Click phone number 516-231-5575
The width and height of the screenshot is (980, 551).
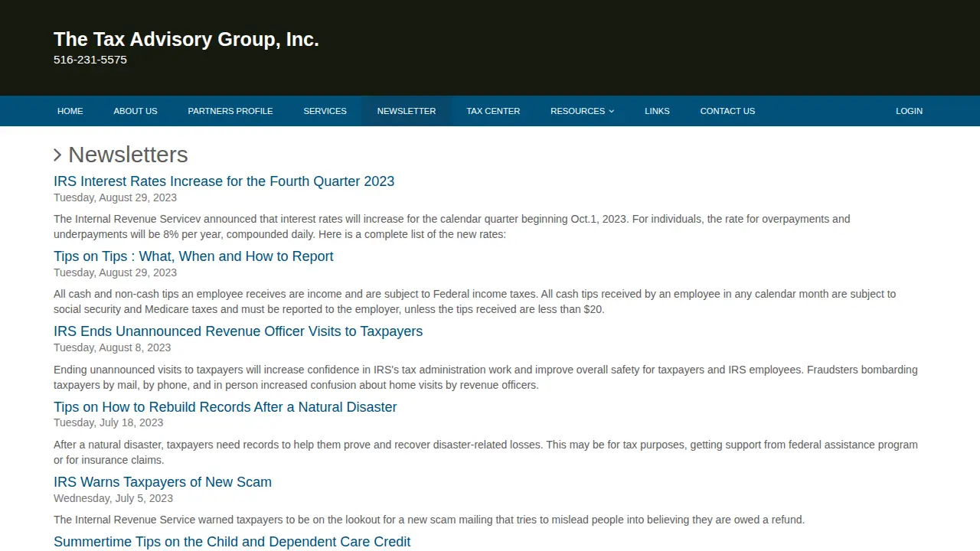point(90,60)
